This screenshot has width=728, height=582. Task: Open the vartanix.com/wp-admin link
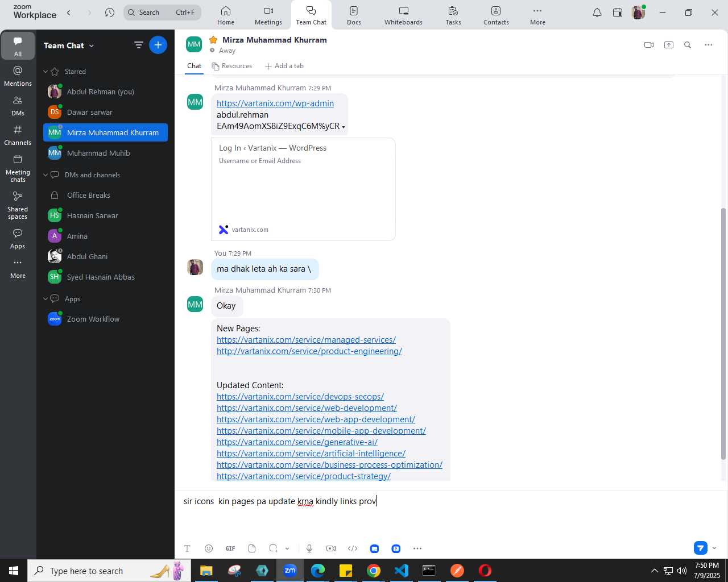pyautogui.click(x=275, y=103)
